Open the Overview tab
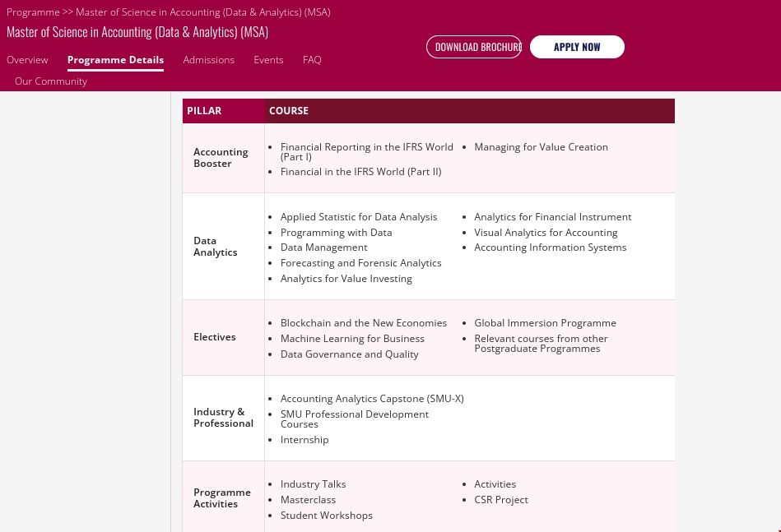Viewport: 781px width, 532px height. coord(27,60)
